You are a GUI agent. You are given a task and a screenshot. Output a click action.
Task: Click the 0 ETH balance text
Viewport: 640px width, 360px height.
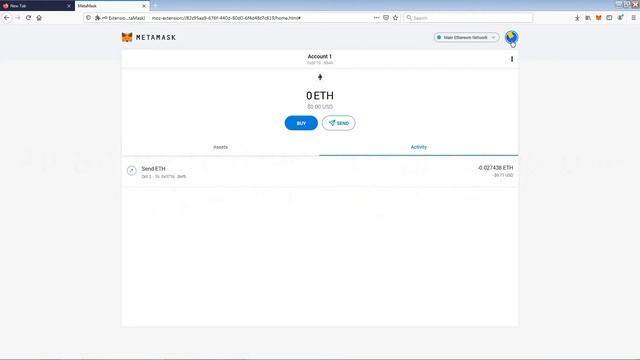click(x=320, y=96)
